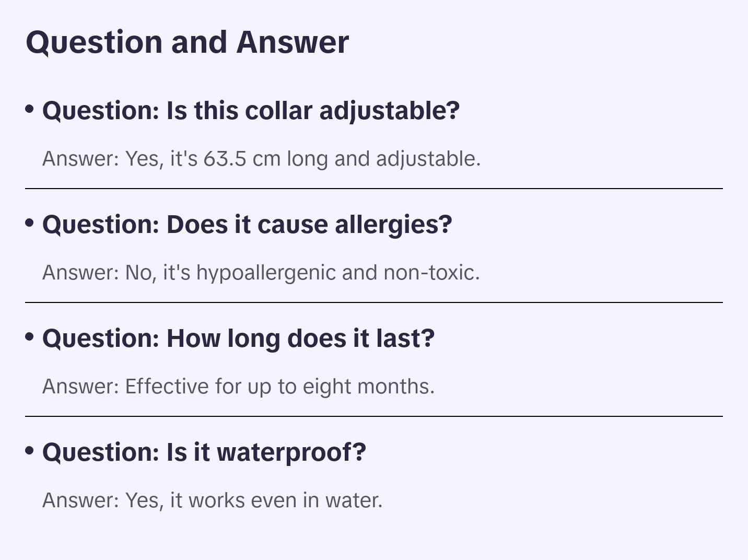Click the bullet beside the "How long" question
This screenshot has width=748, height=560.
30,337
